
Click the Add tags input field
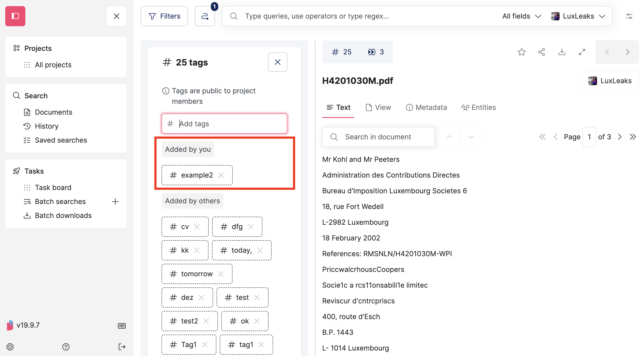224,124
